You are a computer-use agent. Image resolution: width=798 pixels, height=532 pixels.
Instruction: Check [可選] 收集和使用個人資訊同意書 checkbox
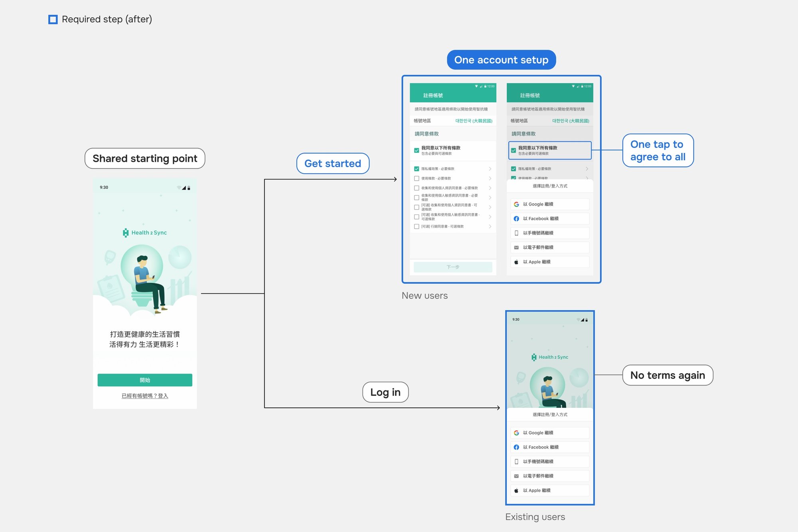[x=417, y=207]
